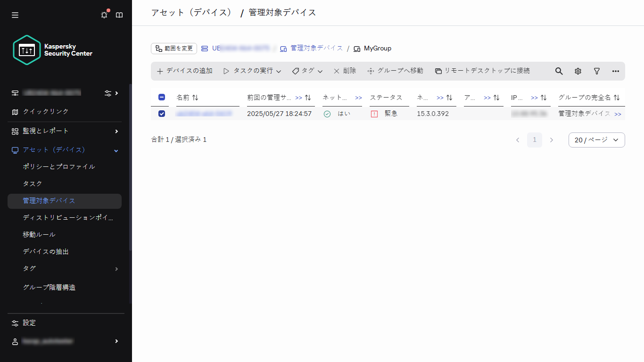Viewport: 644px width, 362px height.
Task: Sort the table by the 名前 column
Action: 195,98
